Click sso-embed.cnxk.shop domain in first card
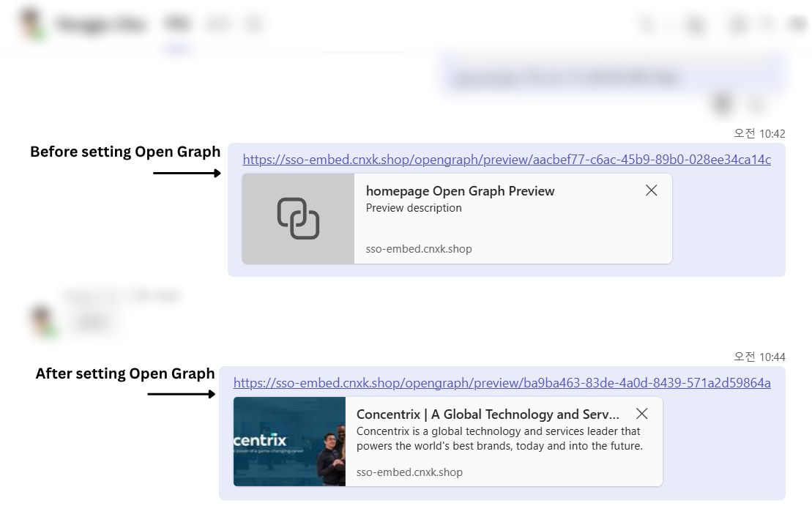This screenshot has width=812, height=506. (418, 248)
